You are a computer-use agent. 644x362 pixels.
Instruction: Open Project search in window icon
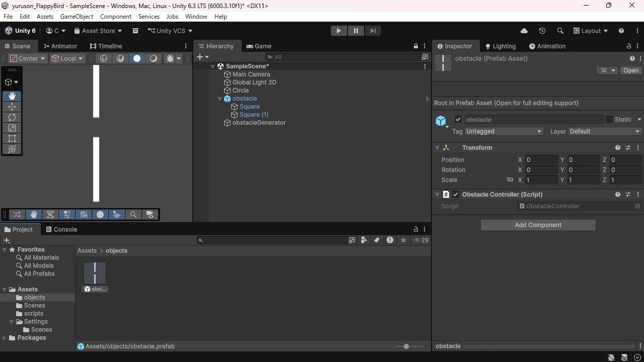(352, 240)
